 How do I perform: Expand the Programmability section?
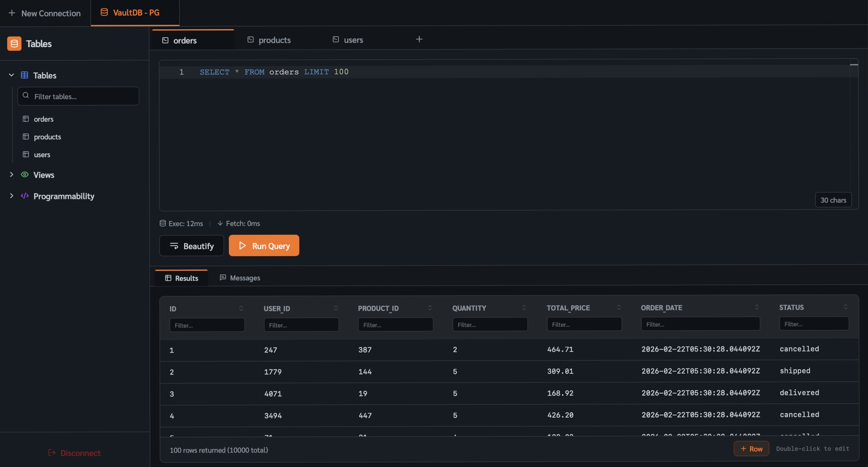point(12,196)
